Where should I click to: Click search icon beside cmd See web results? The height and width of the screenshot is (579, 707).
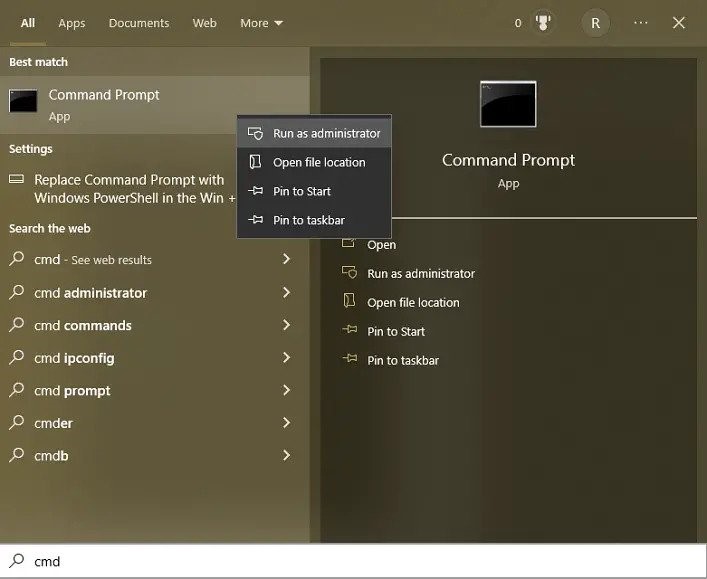[x=16, y=259]
